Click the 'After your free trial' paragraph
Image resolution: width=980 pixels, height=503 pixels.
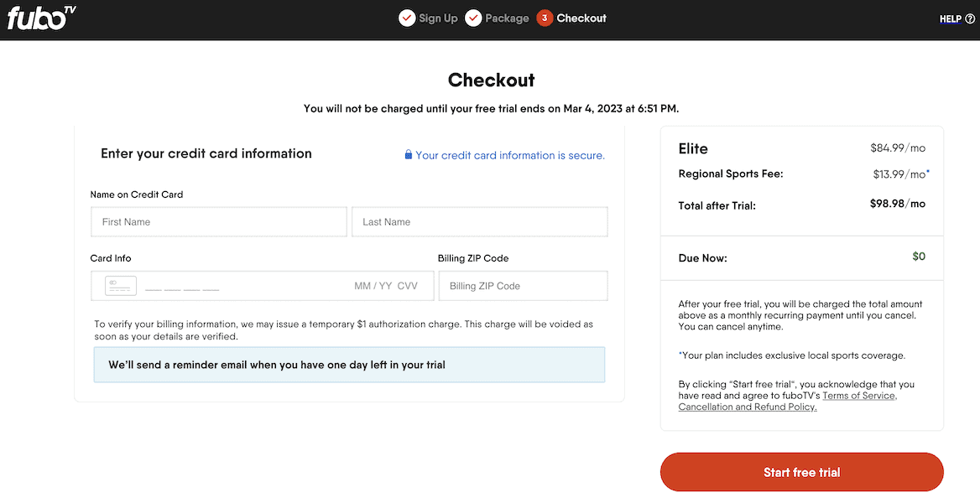click(x=800, y=315)
